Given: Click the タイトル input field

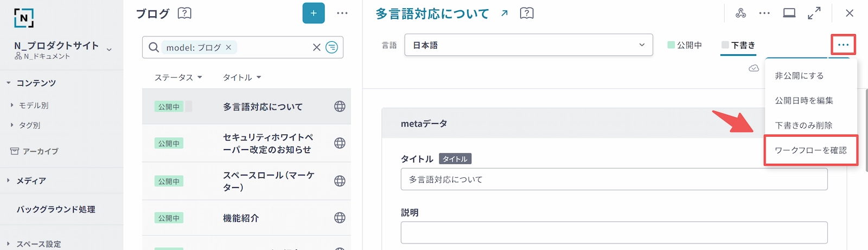Looking at the screenshot, I should [614, 180].
